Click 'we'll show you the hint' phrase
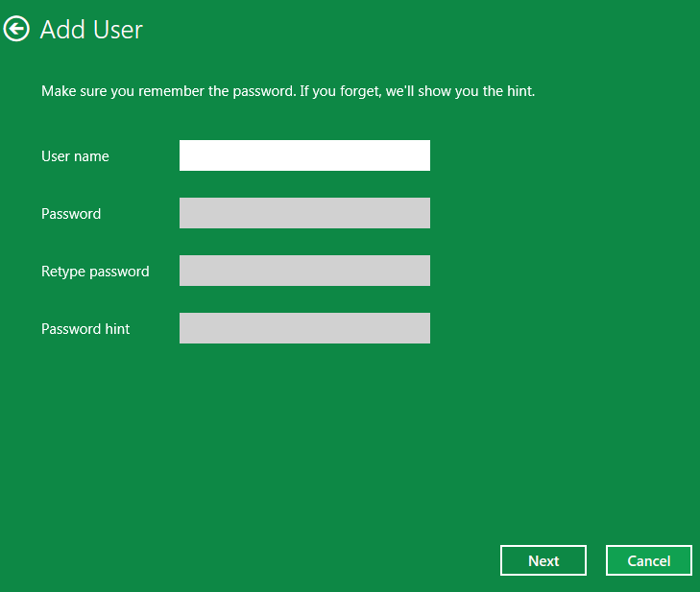Image resolution: width=700 pixels, height=592 pixels. point(460,91)
